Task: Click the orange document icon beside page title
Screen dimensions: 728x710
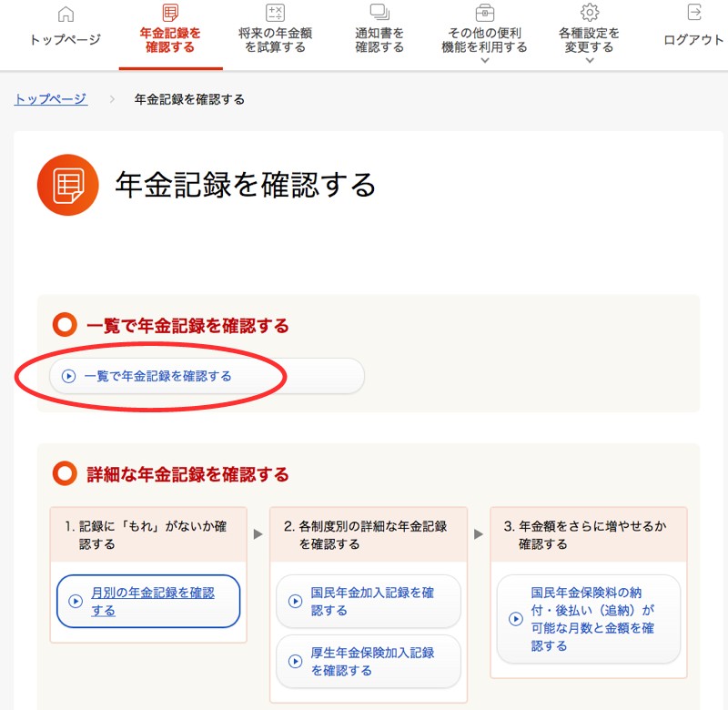Action: (x=67, y=185)
